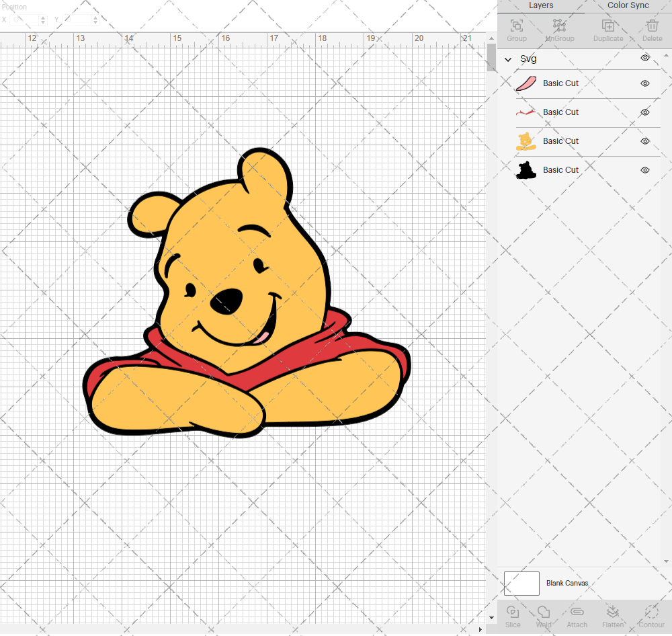The width and height of the screenshot is (672, 636).
Task: Click the Group icon in Layers toolbar
Action: [516, 26]
